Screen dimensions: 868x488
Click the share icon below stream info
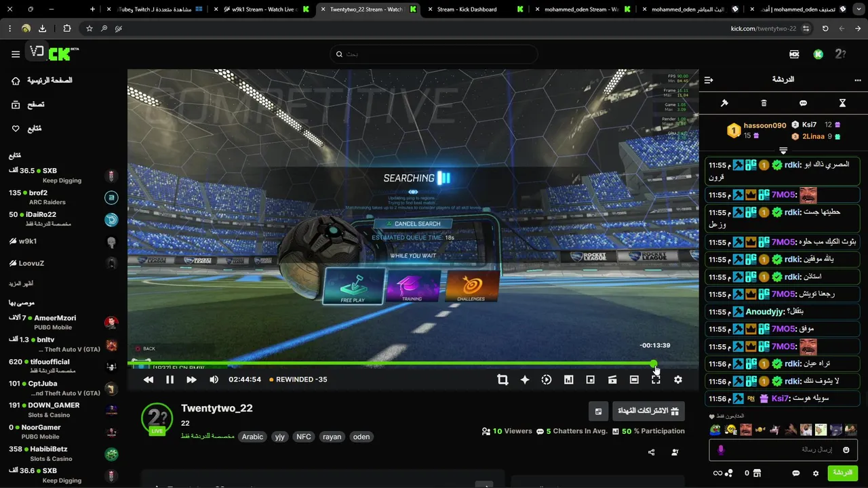pyautogui.click(x=652, y=452)
